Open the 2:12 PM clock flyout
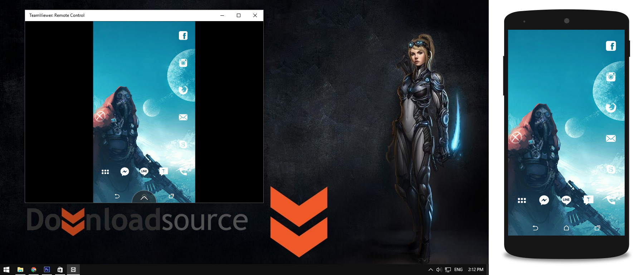Image resolution: width=644 pixels, height=275 pixels. [475, 270]
